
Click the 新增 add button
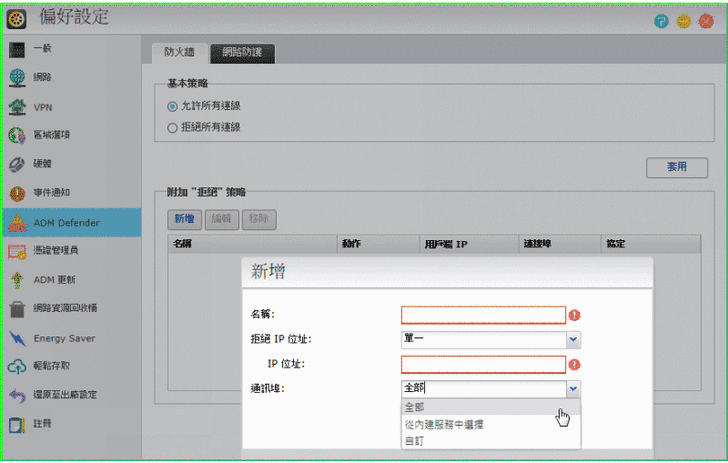click(184, 219)
